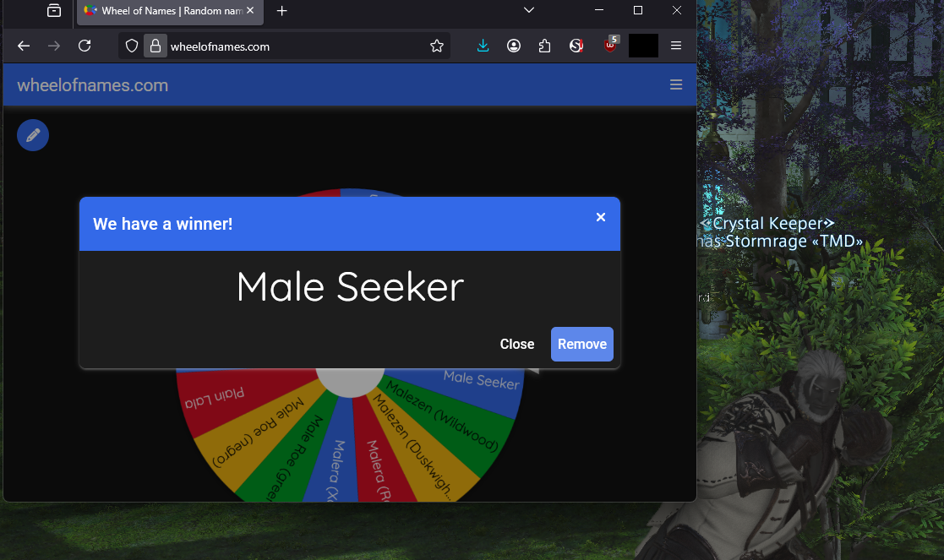Image resolution: width=944 pixels, height=560 pixels.
Task: Click the black square toolbar button
Action: pos(643,46)
